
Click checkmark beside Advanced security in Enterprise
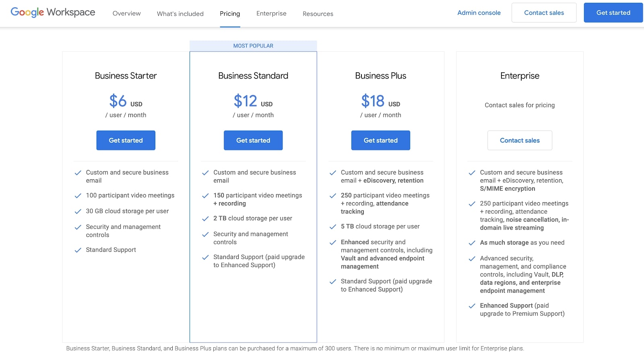click(x=472, y=258)
